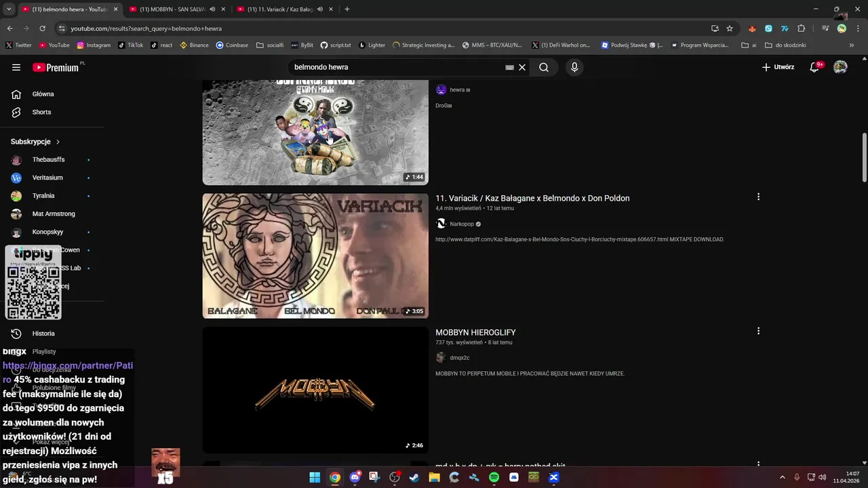This screenshot has width=868, height=488.
Task: Open the tab search dropdown arrow
Action: pos(9,9)
